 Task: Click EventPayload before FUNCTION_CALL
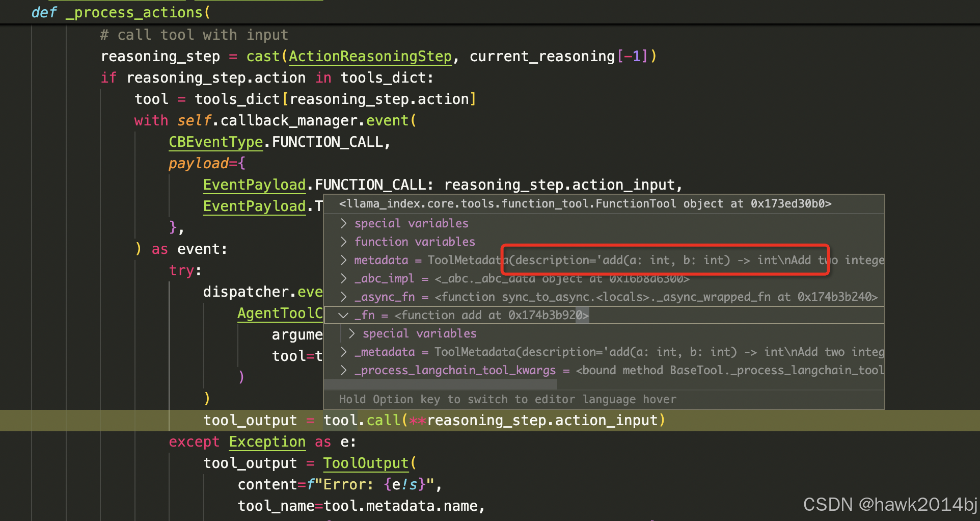coord(254,185)
